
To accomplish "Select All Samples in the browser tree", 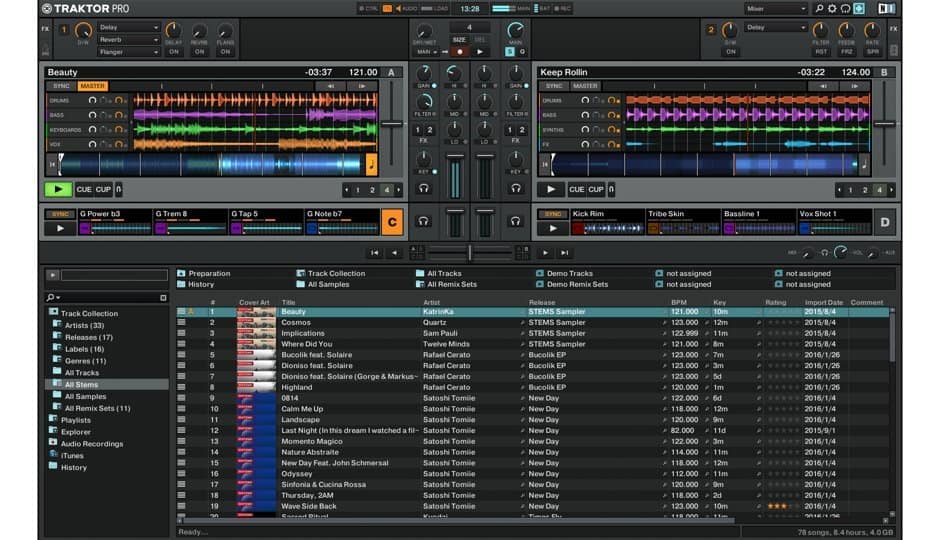I will (85, 396).
